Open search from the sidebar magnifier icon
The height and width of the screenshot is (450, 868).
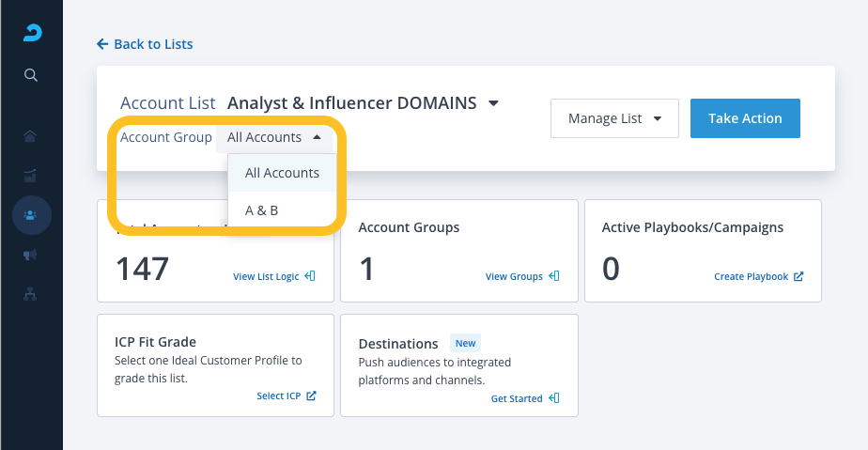click(31, 75)
